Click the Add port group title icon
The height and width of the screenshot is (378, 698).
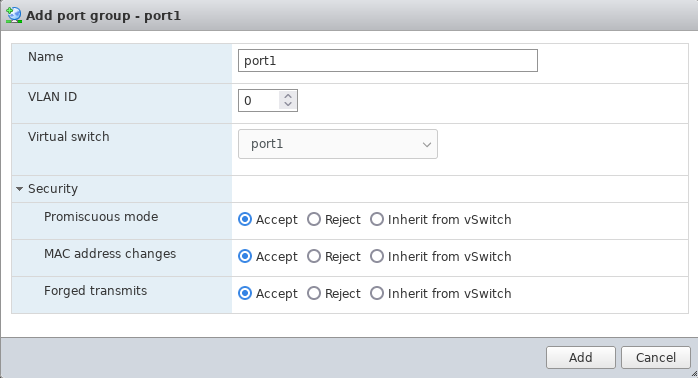coord(14,15)
